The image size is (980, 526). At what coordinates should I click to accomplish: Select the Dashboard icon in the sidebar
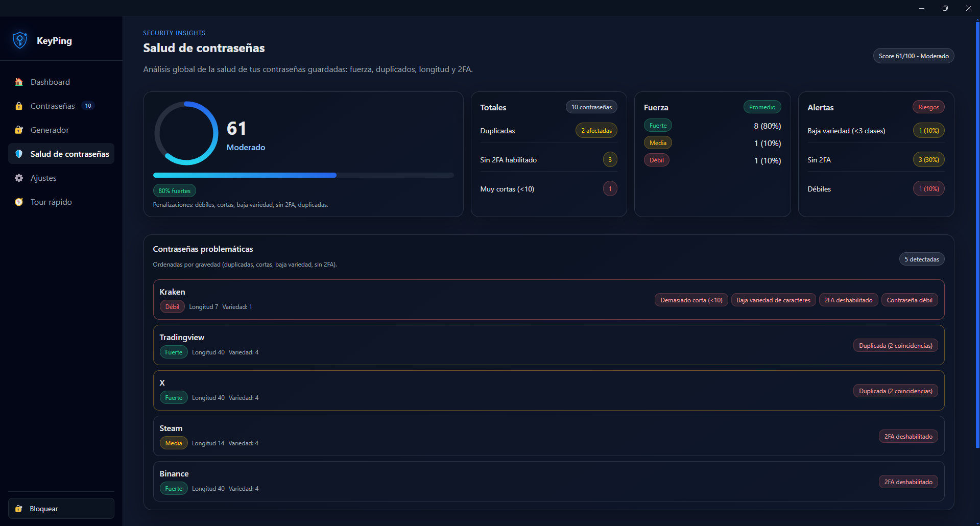tap(19, 82)
